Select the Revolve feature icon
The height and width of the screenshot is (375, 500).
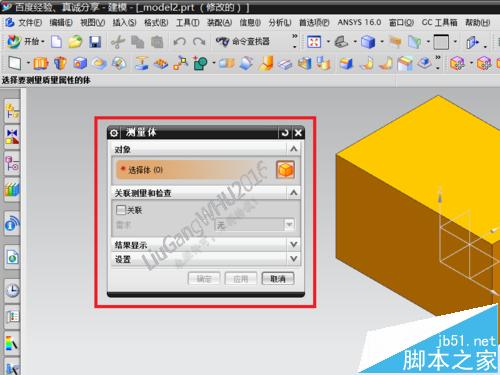click(x=60, y=63)
